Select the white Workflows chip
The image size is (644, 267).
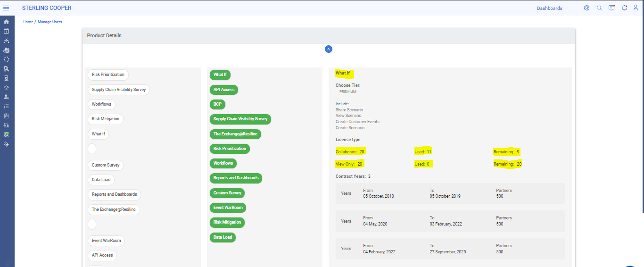pyautogui.click(x=101, y=104)
